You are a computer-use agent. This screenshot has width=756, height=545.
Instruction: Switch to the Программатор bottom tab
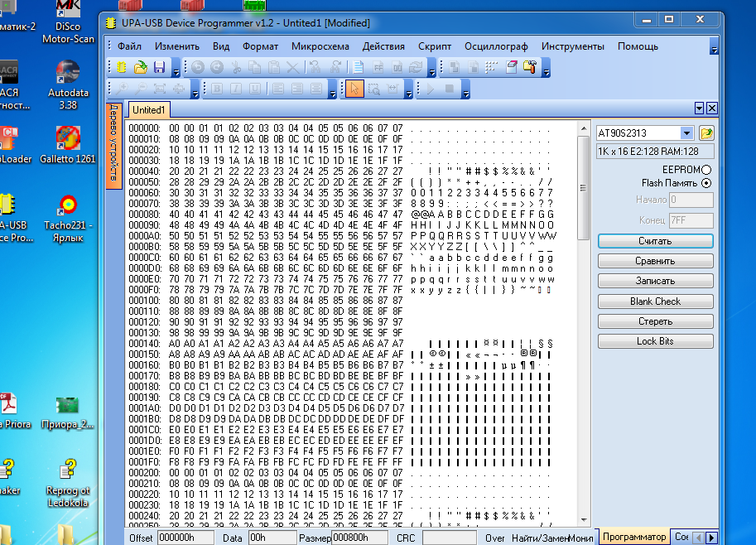point(634,537)
